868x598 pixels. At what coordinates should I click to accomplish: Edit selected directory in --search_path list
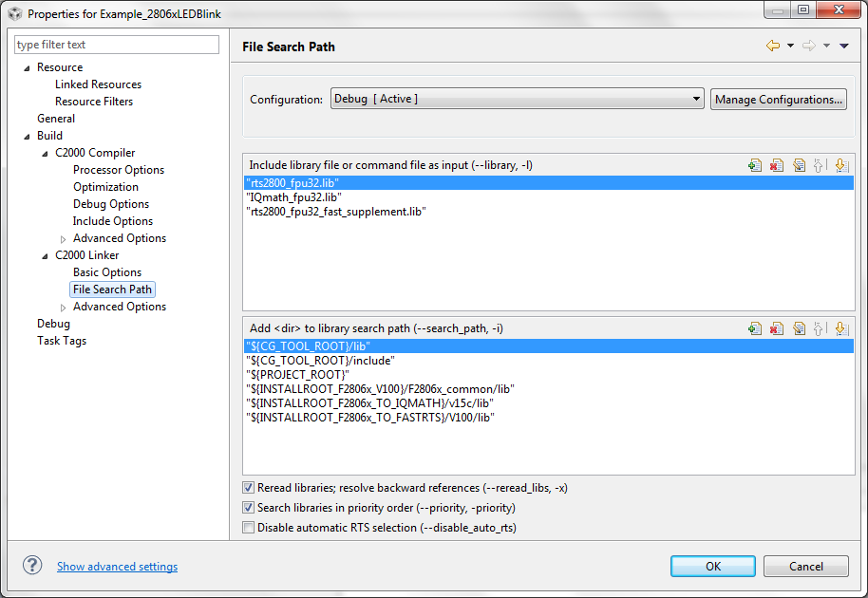(799, 328)
